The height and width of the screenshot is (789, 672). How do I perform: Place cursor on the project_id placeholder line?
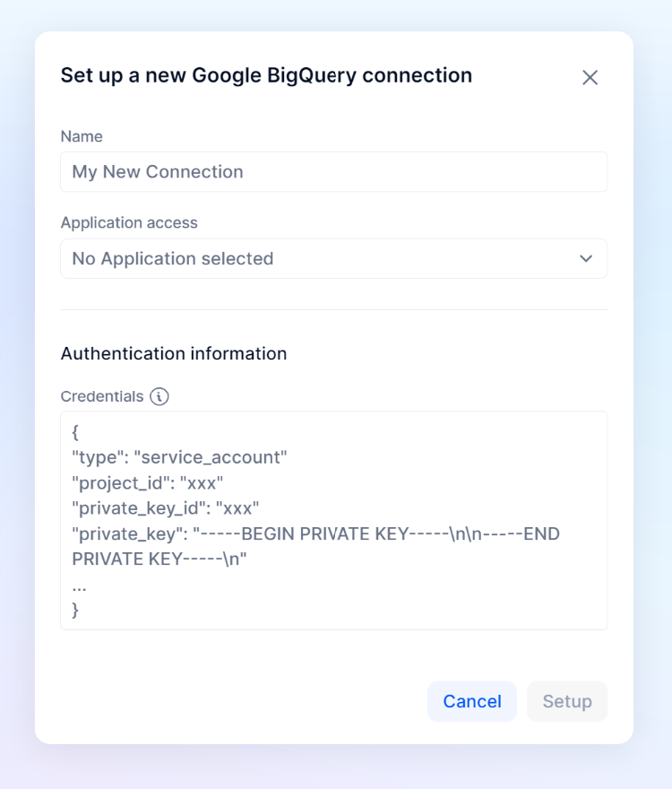pos(147,483)
